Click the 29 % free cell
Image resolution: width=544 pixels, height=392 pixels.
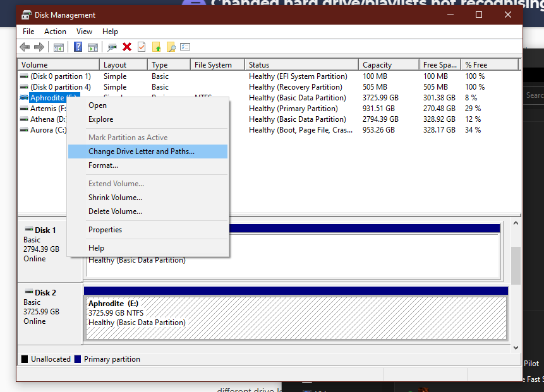(x=473, y=109)
